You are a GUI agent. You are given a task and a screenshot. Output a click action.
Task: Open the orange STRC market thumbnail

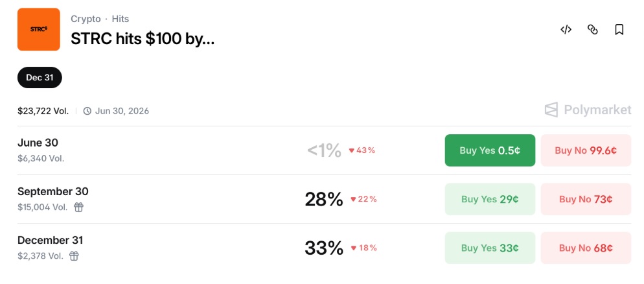39,29
